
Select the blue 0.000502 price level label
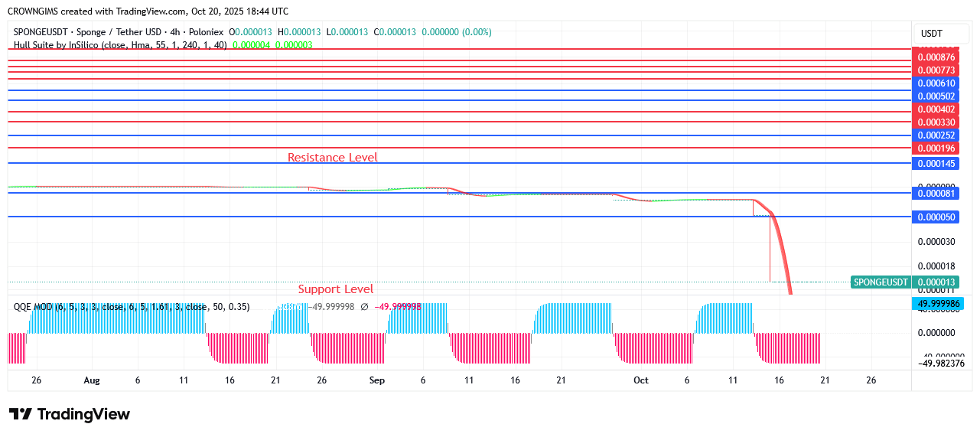[936, 96]
